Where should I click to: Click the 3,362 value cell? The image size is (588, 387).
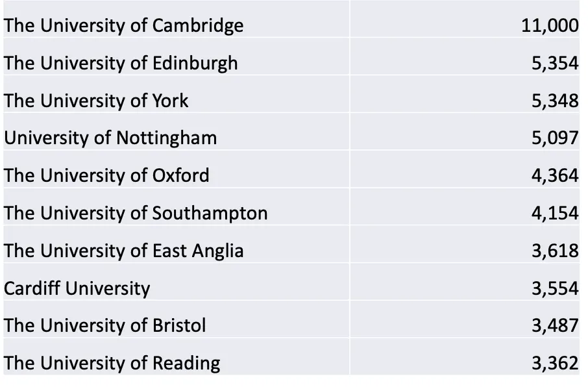pyautogui.click(x=465, y=356)
